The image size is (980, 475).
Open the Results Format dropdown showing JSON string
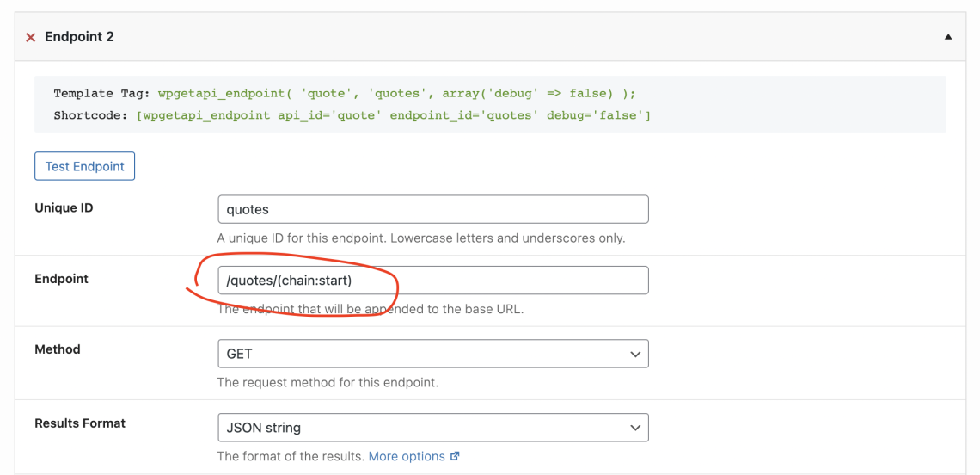pos(433,428)
